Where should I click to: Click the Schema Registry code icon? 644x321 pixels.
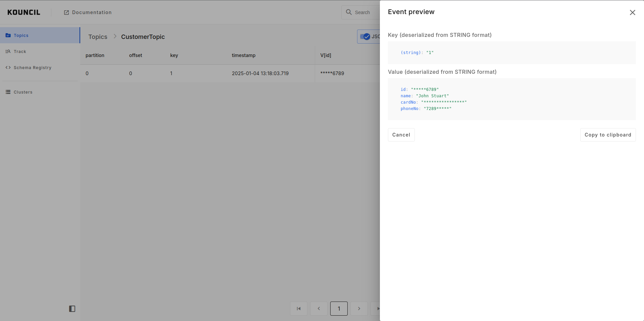click(8, 68)
